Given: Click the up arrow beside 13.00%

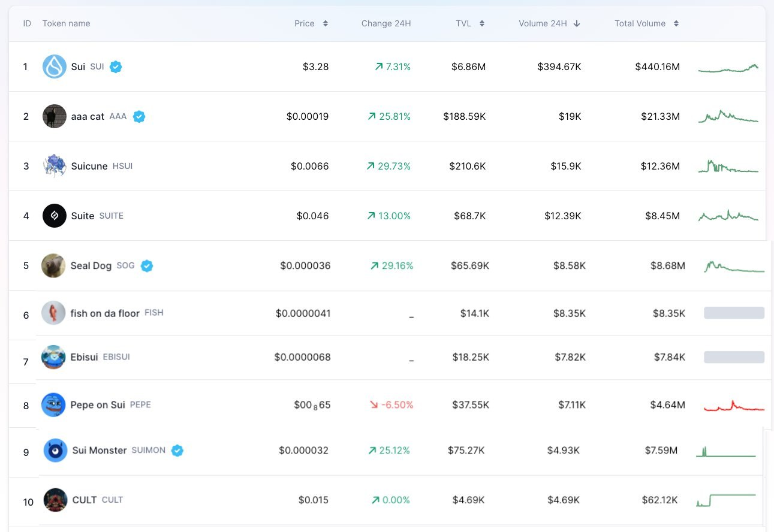Looking at the screenshot, I should [372, 216].
